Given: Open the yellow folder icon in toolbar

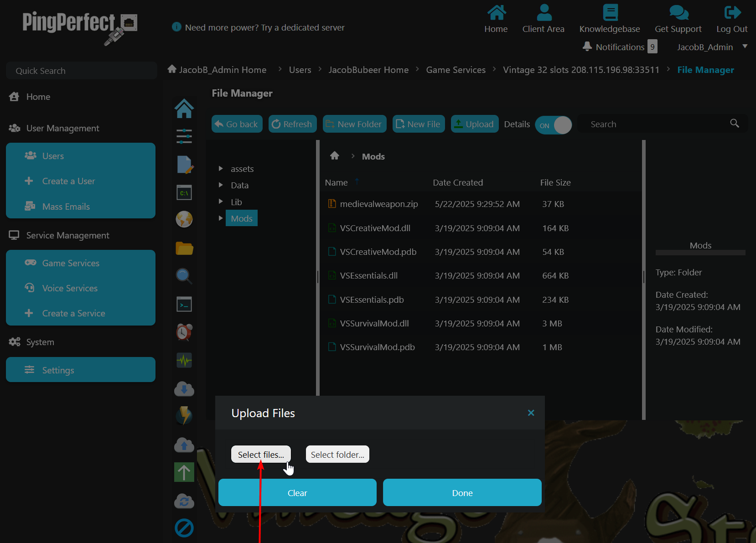Looking at the screenshot, I should [x=184, y=248].
